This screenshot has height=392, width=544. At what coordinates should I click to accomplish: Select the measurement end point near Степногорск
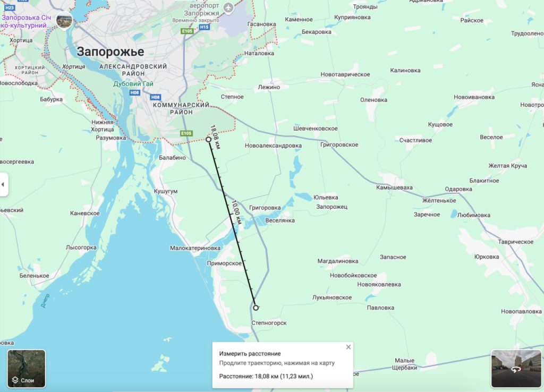coord(256,308)
